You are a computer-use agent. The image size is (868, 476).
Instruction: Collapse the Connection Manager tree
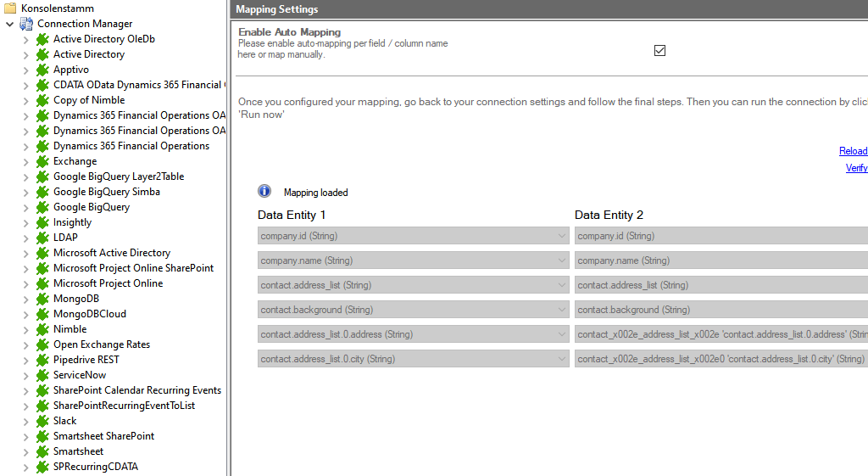pos(9,24)
